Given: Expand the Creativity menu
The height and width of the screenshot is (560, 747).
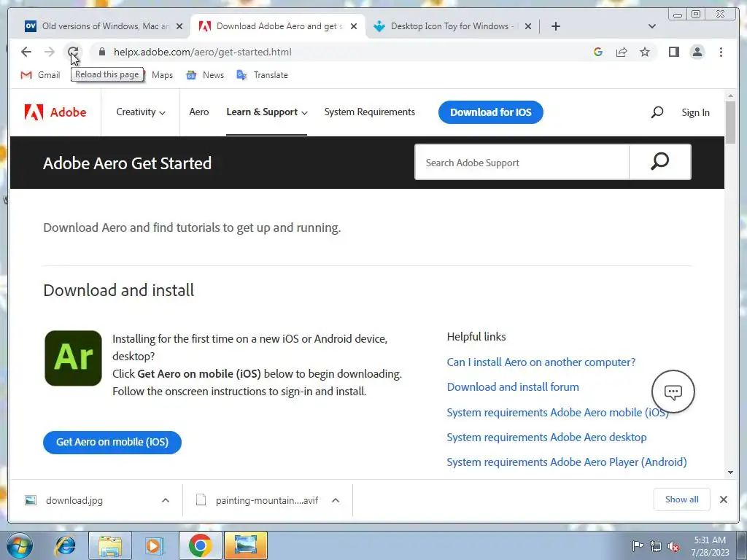Looking at the screenshot, I should pyautogui.click(x=141, y=112).
